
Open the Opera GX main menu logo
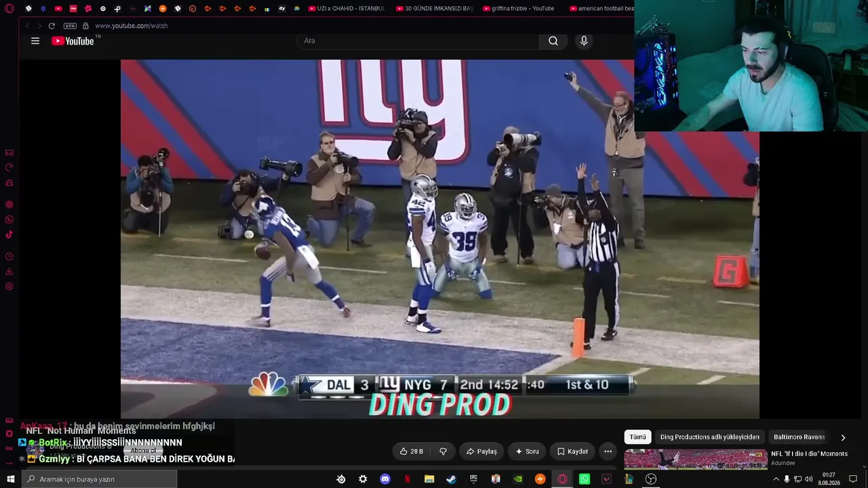pyautogui.click(x=9, y=9)
